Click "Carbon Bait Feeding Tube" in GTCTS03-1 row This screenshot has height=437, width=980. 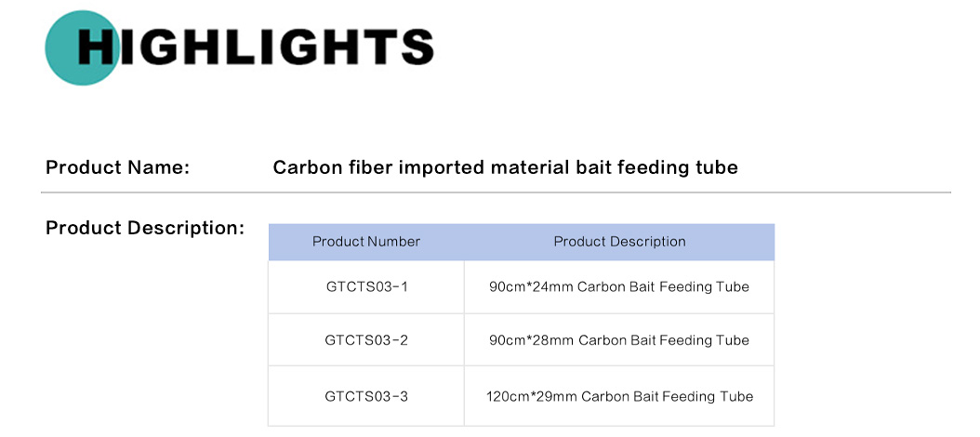(663, 286)
